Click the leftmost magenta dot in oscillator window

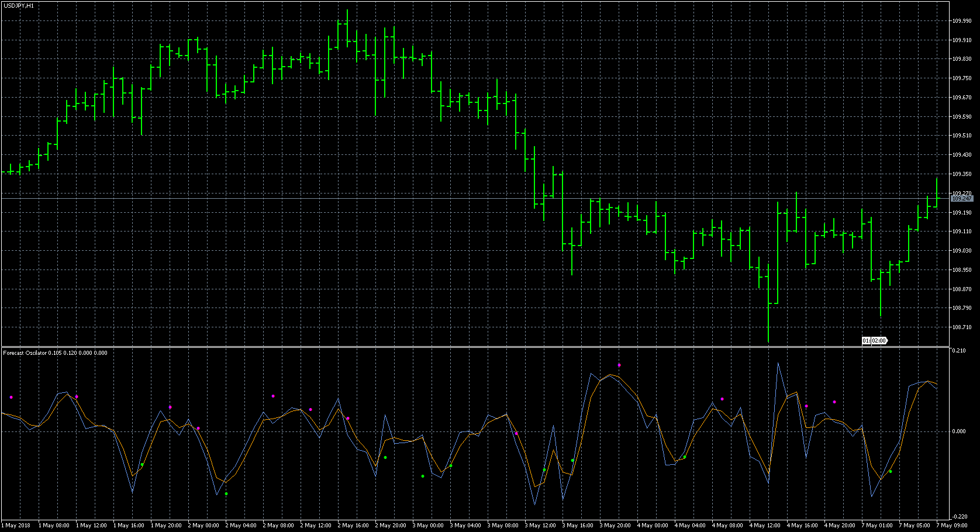click(x=11, y=398)
